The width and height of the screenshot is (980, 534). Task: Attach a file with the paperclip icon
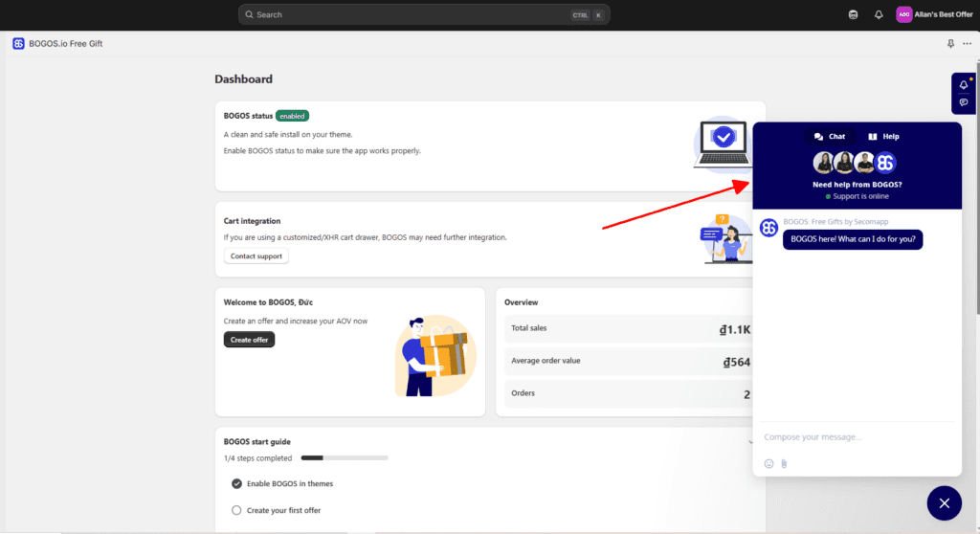(x=784, y=464)
